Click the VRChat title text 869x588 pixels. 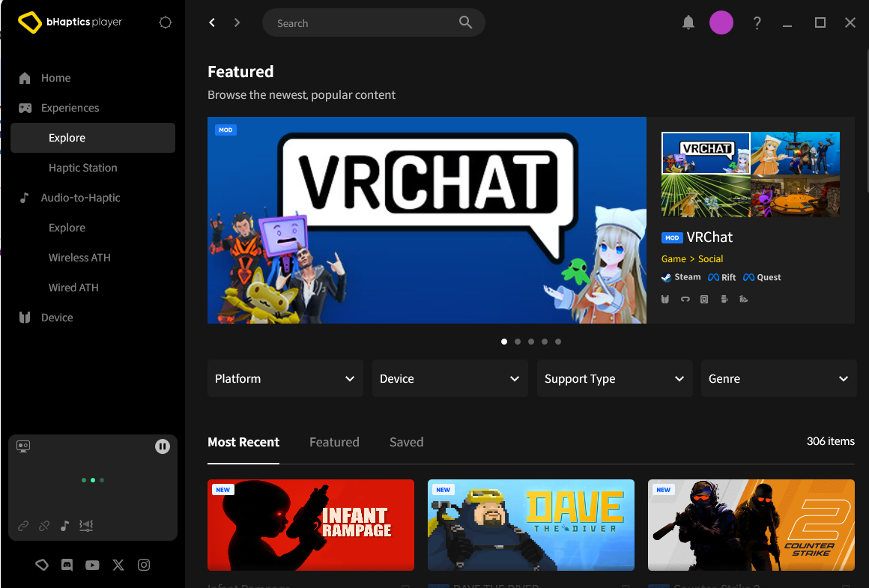(x=709, y=237)
